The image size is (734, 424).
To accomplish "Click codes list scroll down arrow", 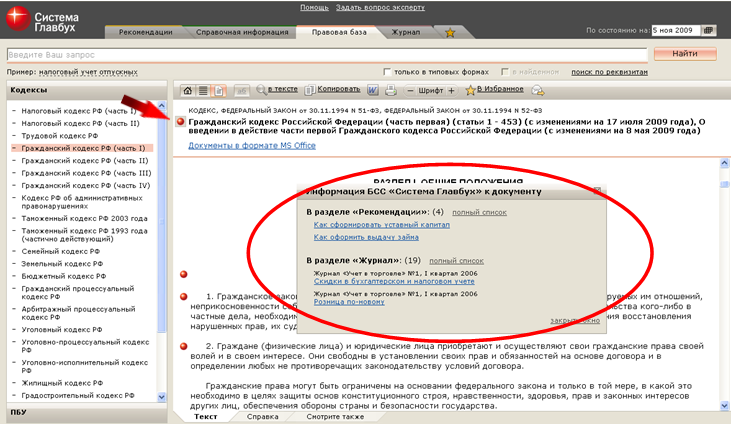I will point(161,397).
